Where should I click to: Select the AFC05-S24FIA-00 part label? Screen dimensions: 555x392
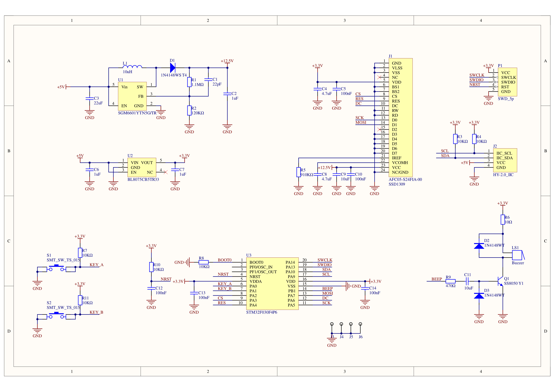[405, 180]
